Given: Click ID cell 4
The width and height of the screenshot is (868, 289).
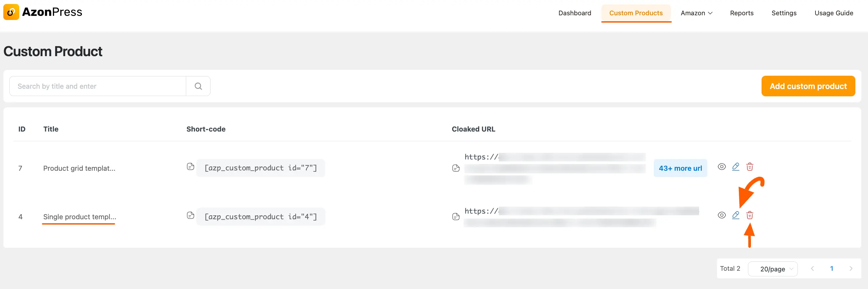Looking at the screenshot, I should (x=21, y=217).
